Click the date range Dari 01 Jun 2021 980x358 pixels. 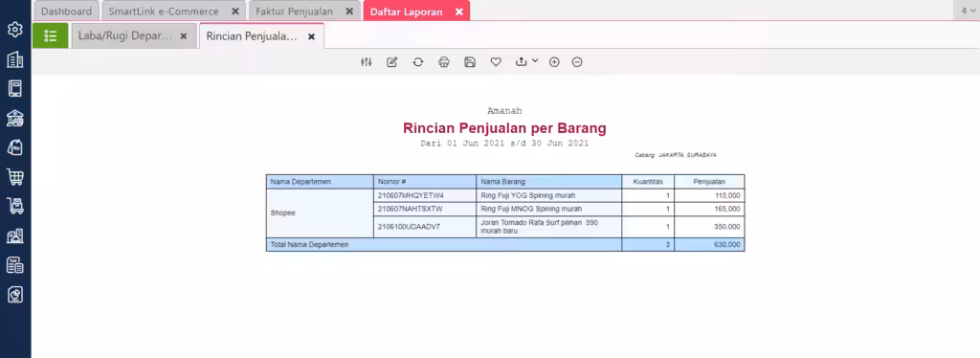[x=505, y=143]
